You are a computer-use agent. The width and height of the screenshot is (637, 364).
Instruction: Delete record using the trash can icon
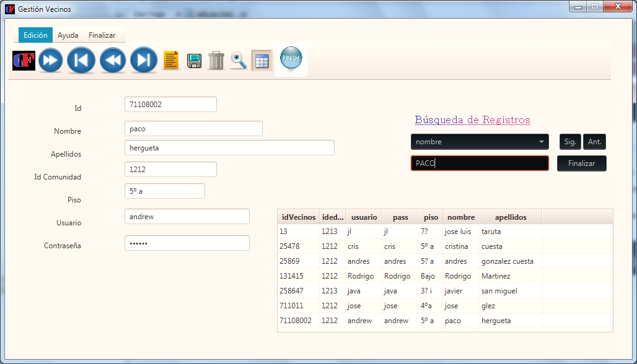click(216, 61)
